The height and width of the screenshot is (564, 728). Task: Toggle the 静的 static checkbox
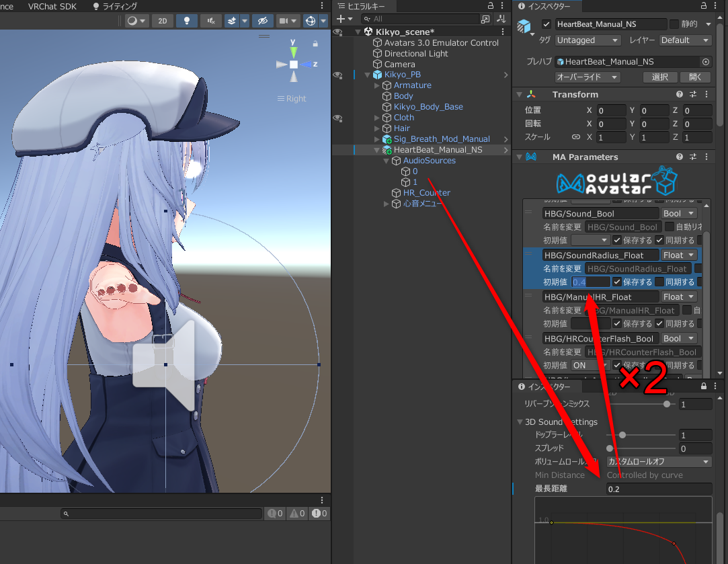[674, 24]
